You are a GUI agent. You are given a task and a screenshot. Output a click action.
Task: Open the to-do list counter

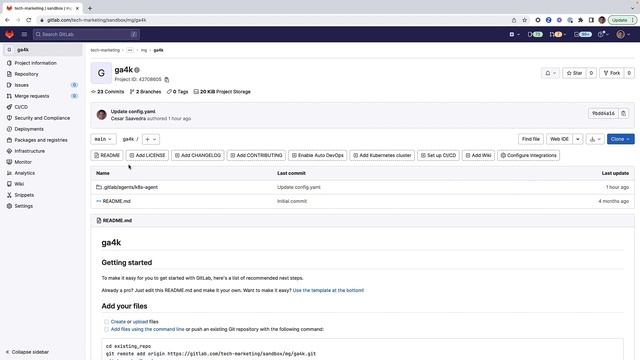tap(583, 35)
